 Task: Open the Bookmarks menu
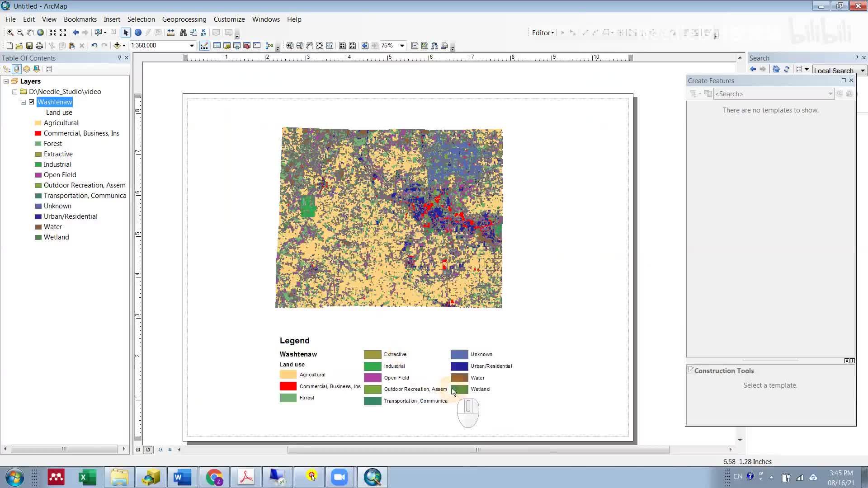click(x=80, y=19)
